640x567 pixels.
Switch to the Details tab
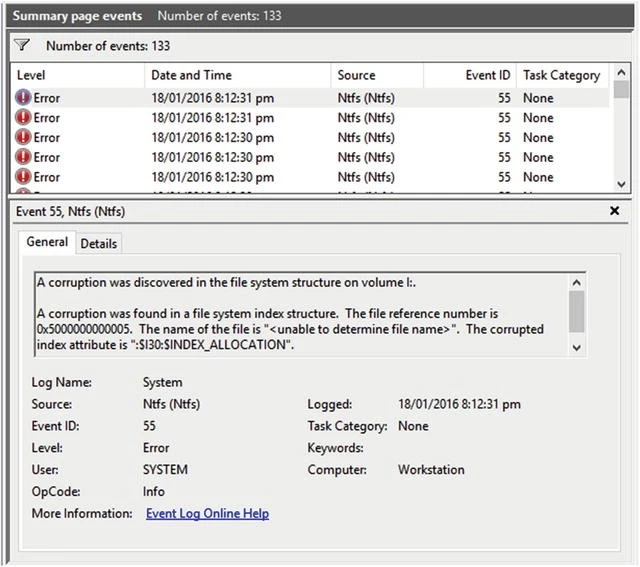click(x=98, y=243)
